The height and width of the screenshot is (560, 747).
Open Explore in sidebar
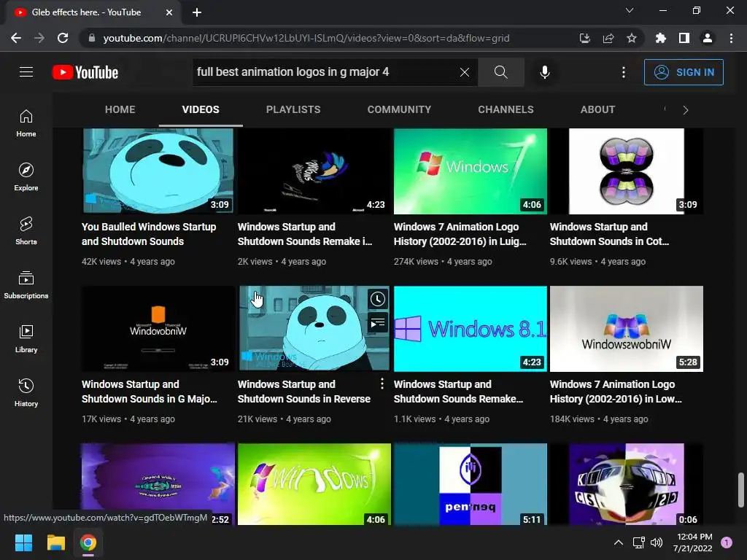(x=26, y=177)
